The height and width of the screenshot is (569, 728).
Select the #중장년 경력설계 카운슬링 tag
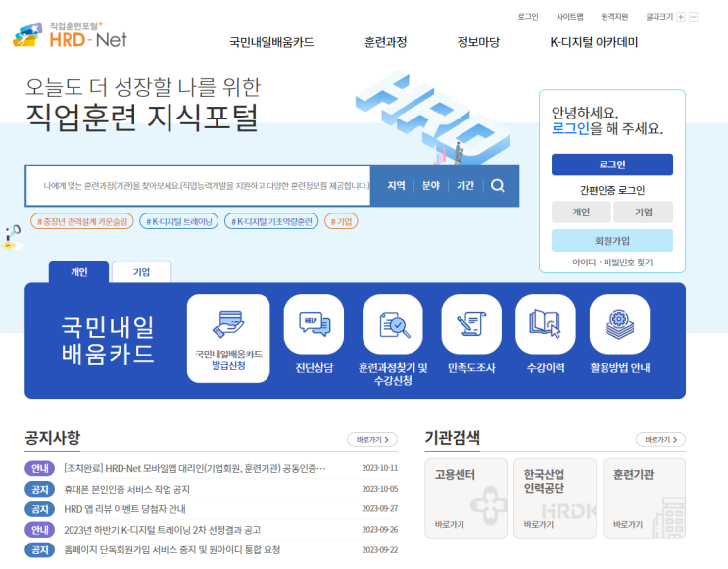[82, 222]
